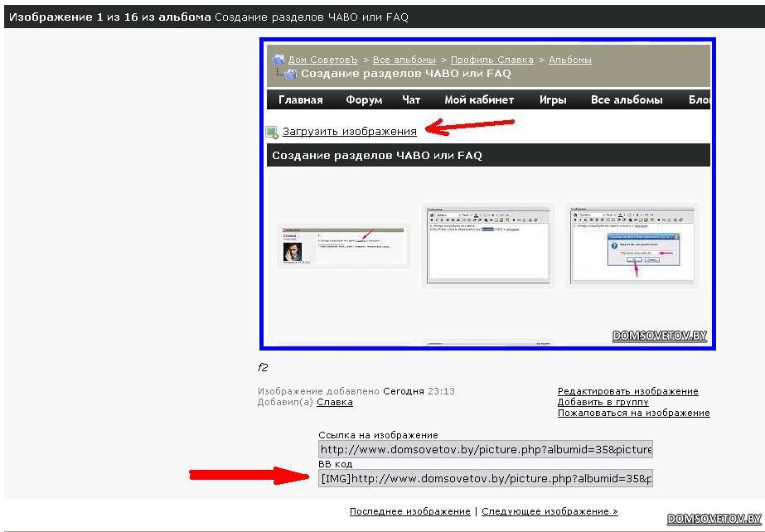Click the rightmost thumbnail showing a dialog box
The height and width of the screenshot is (532, 765).
(x=632, y=245)
